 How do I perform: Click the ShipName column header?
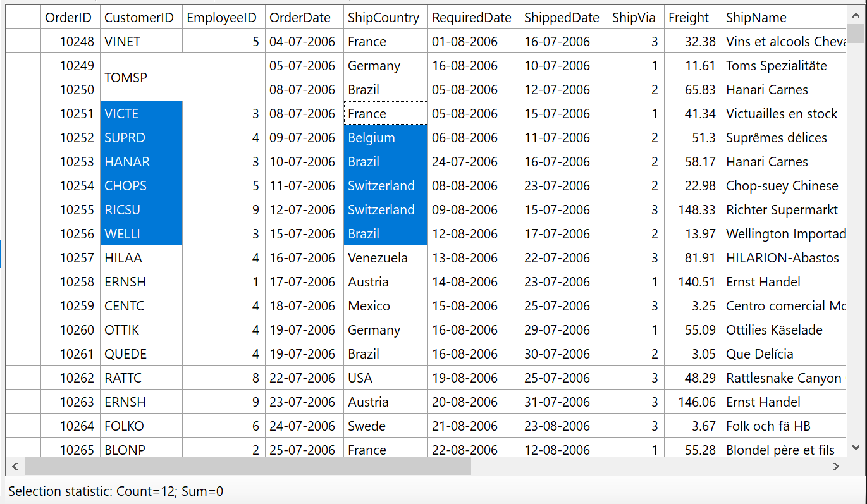point(784,18)
